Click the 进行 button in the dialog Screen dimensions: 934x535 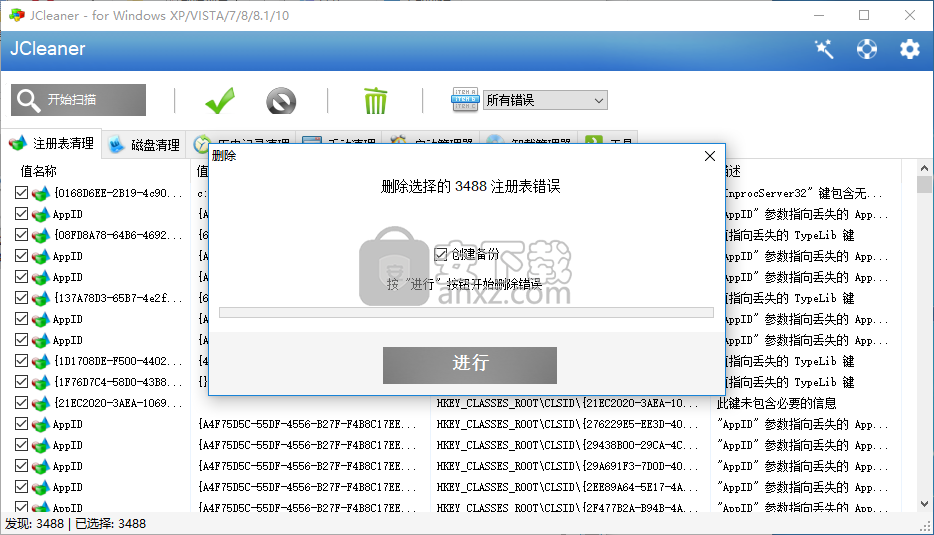[x=470, y=365]
